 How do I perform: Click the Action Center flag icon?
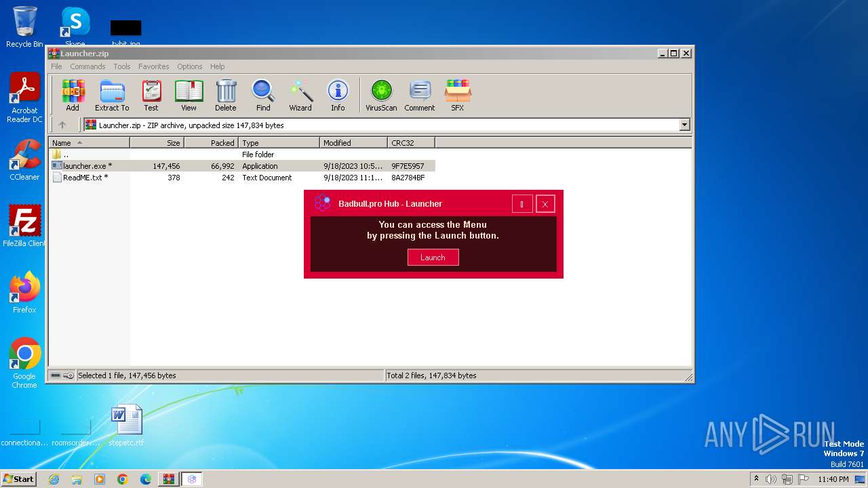coord(804,479)
